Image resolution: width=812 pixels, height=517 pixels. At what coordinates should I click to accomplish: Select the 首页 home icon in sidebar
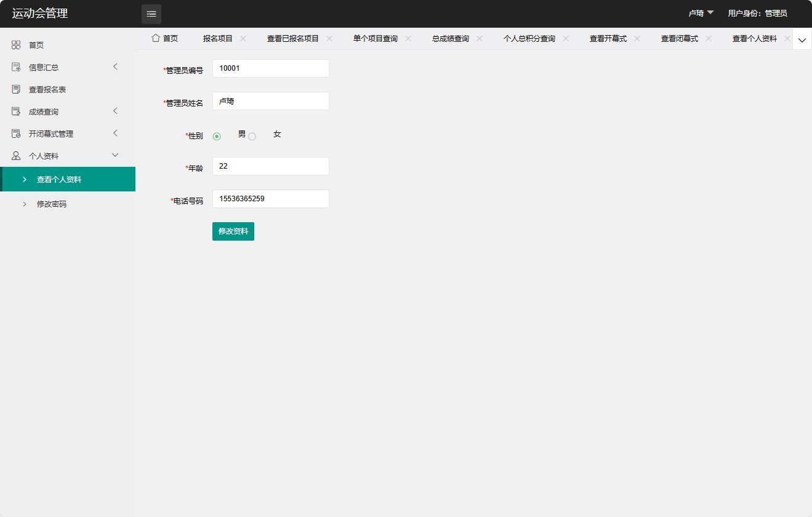tap(15, 44)
